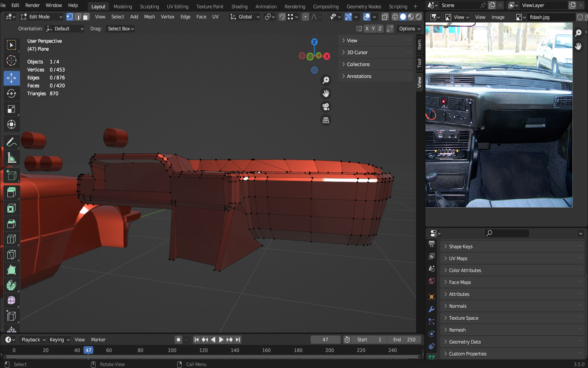Play the animation forward
The width and height of the screenshot is (588, 368).
click(221, 340)
